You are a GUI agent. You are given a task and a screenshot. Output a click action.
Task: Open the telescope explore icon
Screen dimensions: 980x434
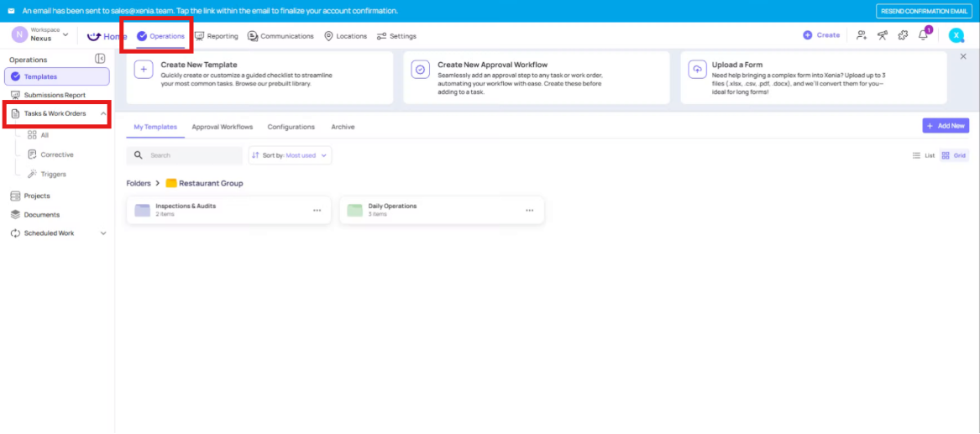(x=882, y=35)
